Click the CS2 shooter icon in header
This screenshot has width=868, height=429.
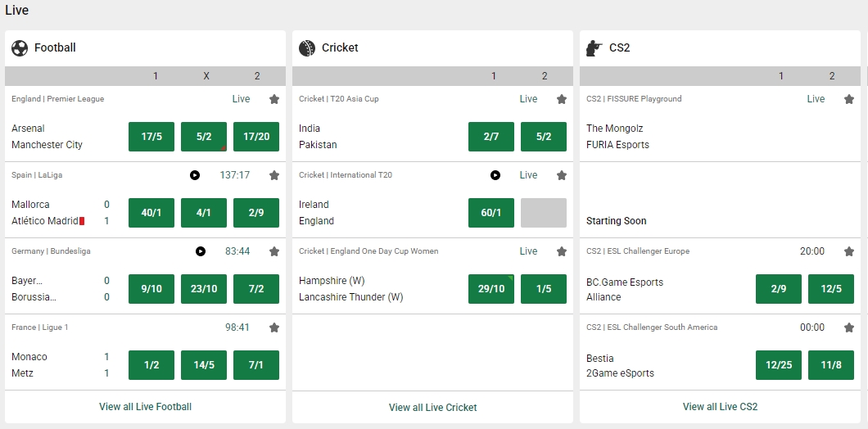[594, 48]
